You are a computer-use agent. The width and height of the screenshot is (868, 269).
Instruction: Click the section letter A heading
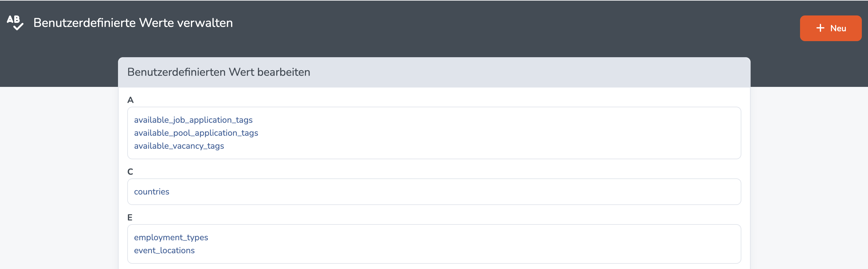click(x=130, y=100)
